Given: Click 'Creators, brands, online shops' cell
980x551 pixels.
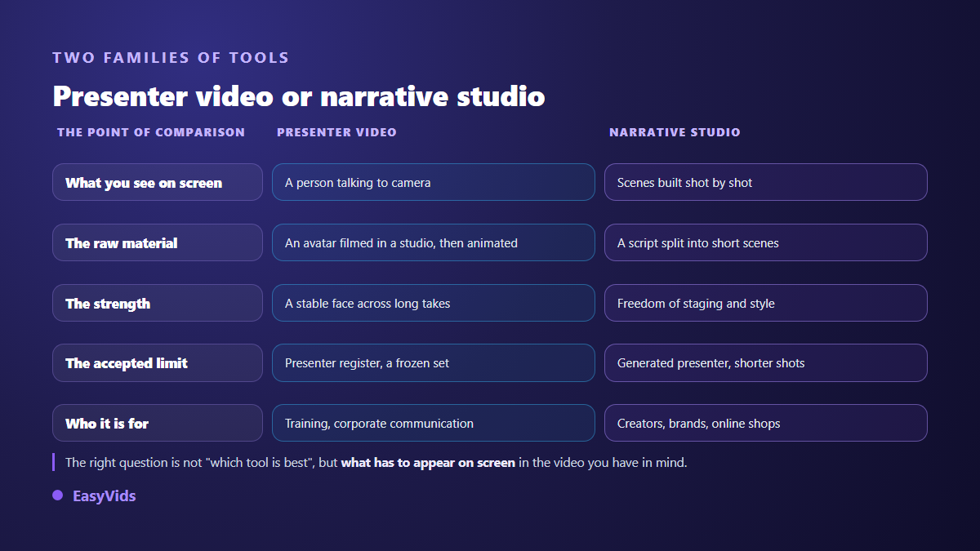Looking at the screenshot, I should [x=766, y=423].
